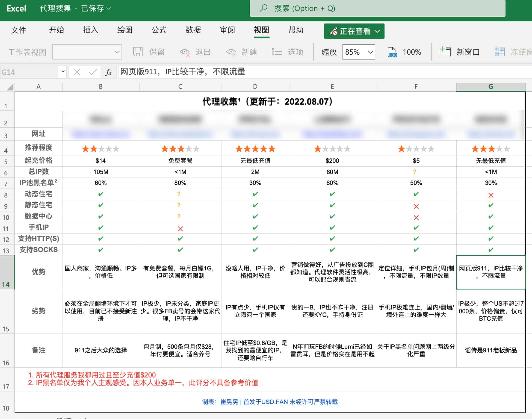
Task: Open the 文件 menu
Action: [x=19, y=30]
